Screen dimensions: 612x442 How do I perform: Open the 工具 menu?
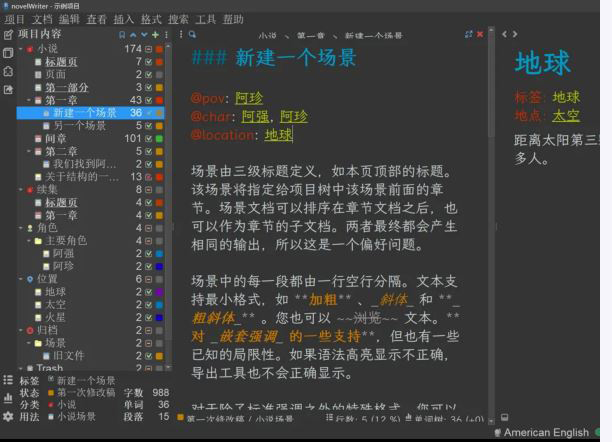tap(206, 19)
